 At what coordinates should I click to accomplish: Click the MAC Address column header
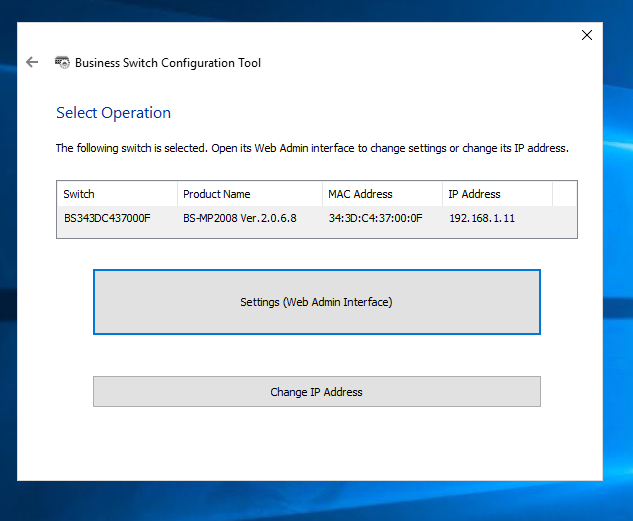(x=382, y=194)
